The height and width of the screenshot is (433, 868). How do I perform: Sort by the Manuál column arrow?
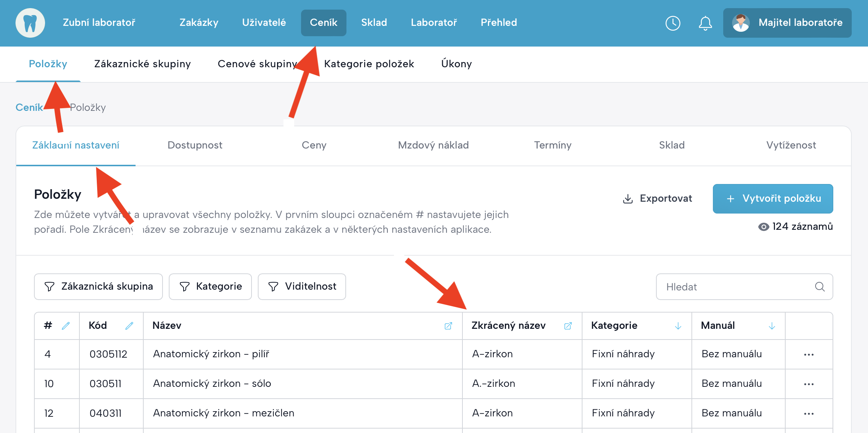click(772, 326)
